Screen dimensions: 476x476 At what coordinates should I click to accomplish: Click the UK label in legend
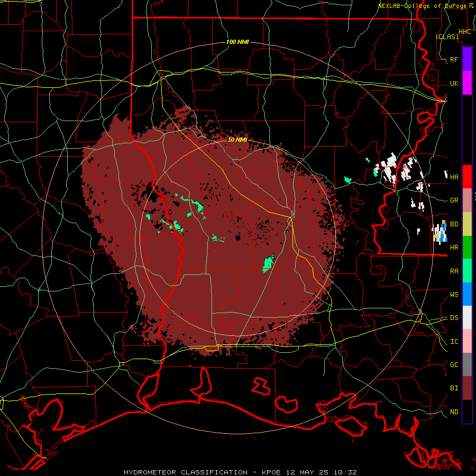[x=454, y=83]
